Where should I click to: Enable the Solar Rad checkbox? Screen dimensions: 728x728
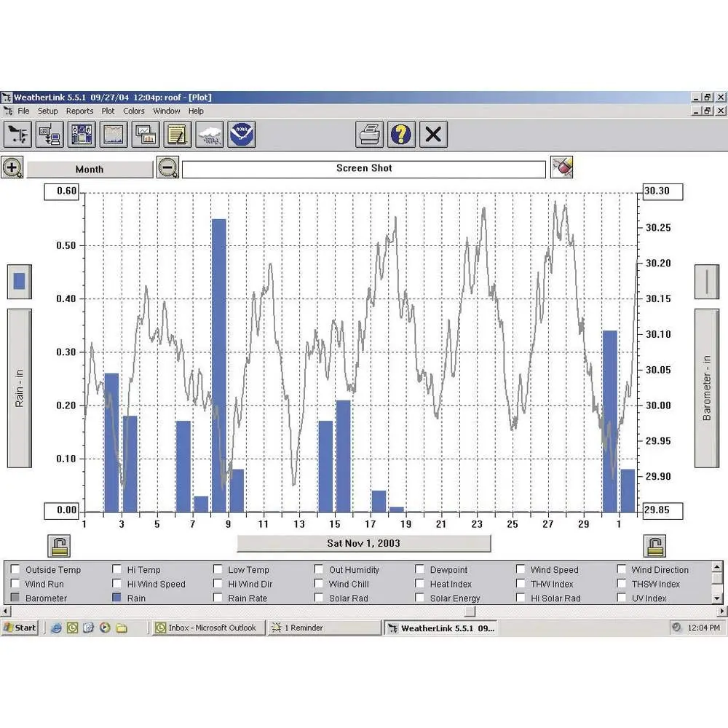point(319,598)
